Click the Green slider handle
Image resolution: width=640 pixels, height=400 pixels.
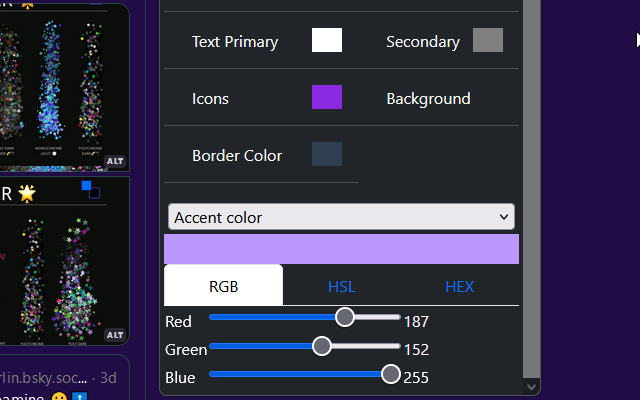322,346
